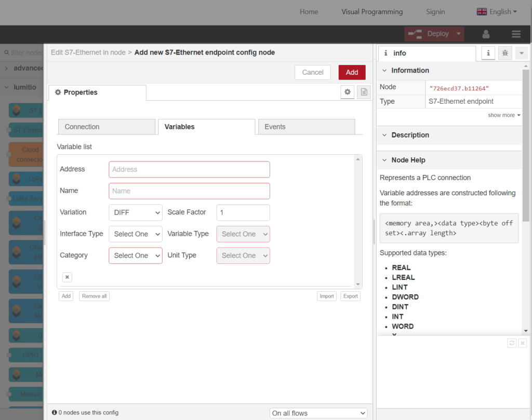Click the node ID value 726ecd37.b11264
Screen dimensions: 532x420
tap(459, 88)
